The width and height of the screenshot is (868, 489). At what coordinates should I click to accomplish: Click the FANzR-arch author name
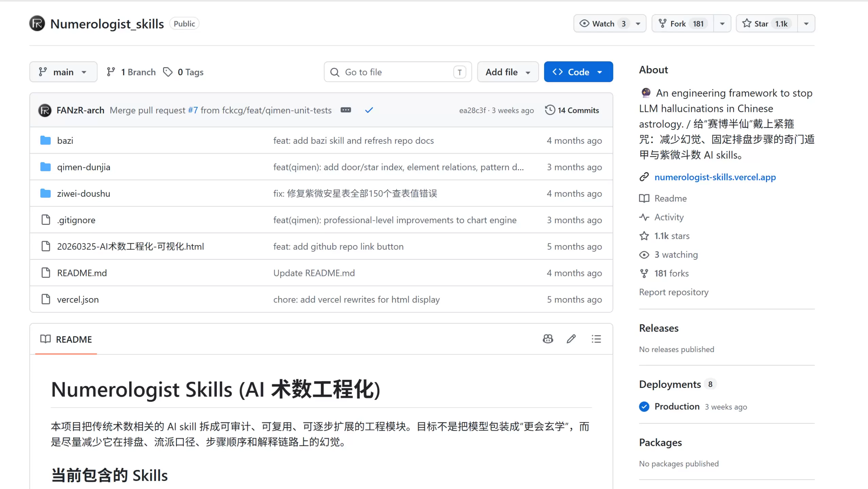pos(80,110)
